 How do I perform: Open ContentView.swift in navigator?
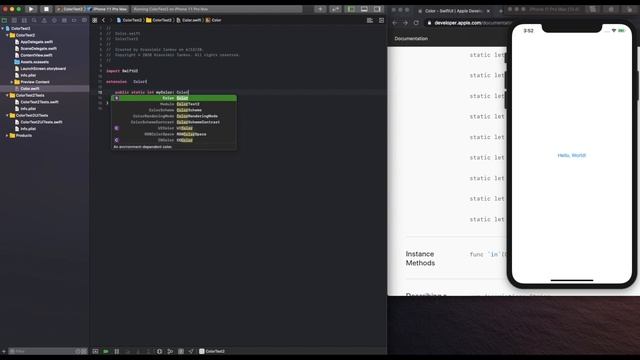click(36, 55)
